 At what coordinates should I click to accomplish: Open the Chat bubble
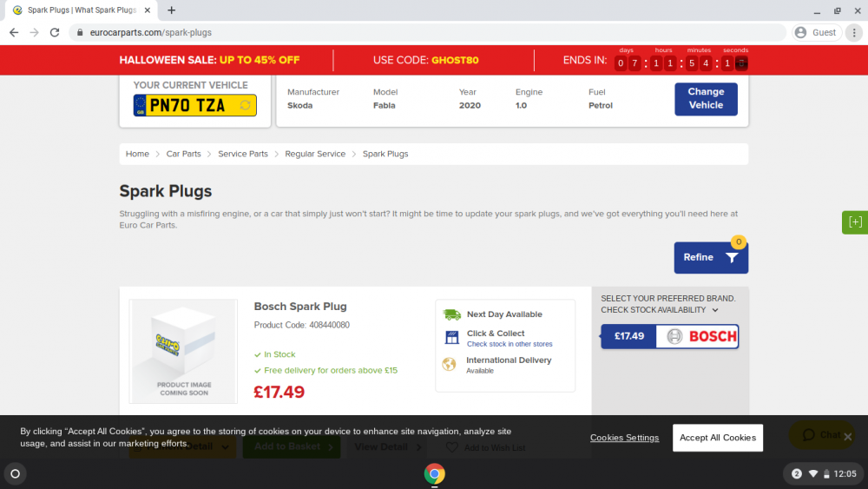click(x=820, y=435)
